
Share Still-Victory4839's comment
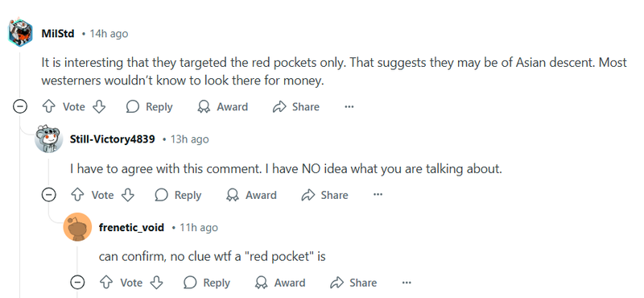coord(324,195)
